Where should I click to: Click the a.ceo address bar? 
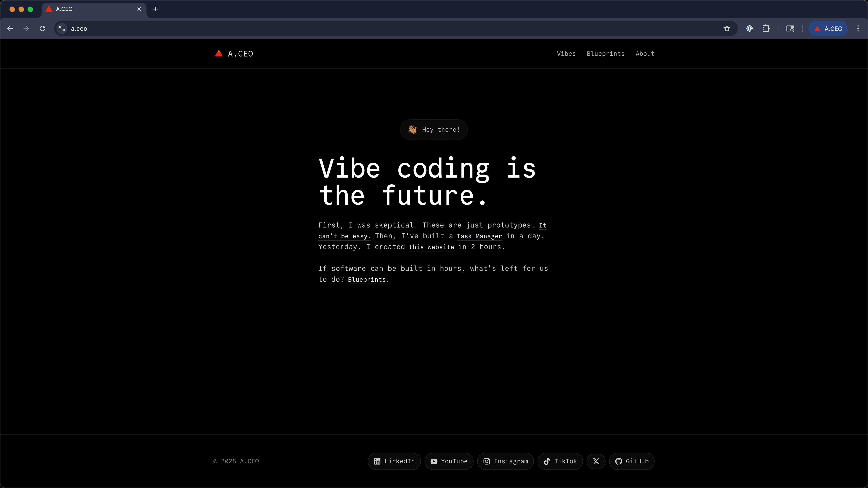[396, 29]
